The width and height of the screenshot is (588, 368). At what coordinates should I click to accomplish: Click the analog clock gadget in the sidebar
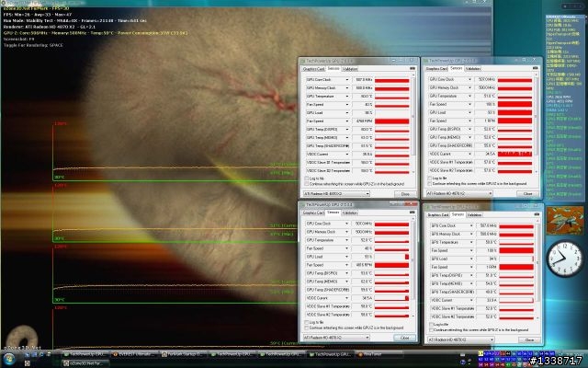(x=565, y=259)
